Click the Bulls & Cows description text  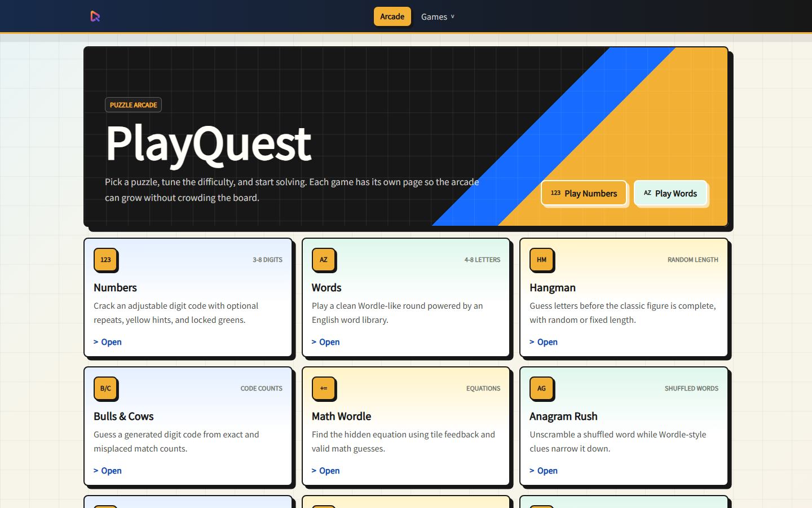tap(176, 441)
